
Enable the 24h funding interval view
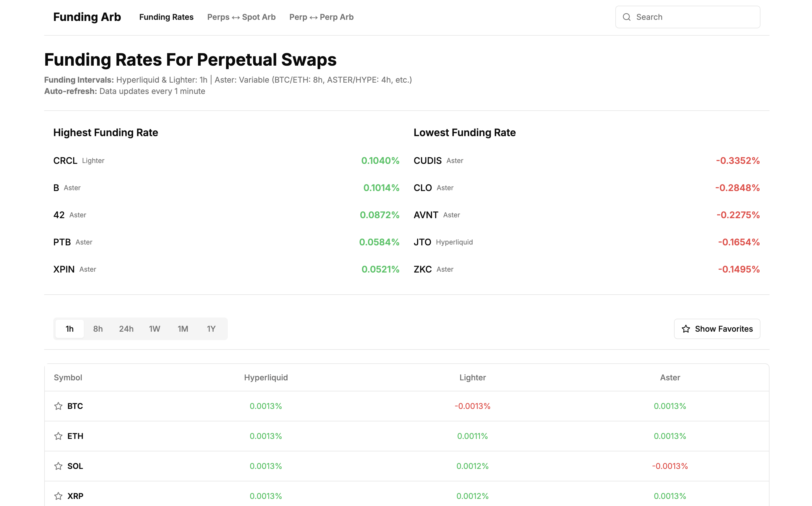coord(126,329)
